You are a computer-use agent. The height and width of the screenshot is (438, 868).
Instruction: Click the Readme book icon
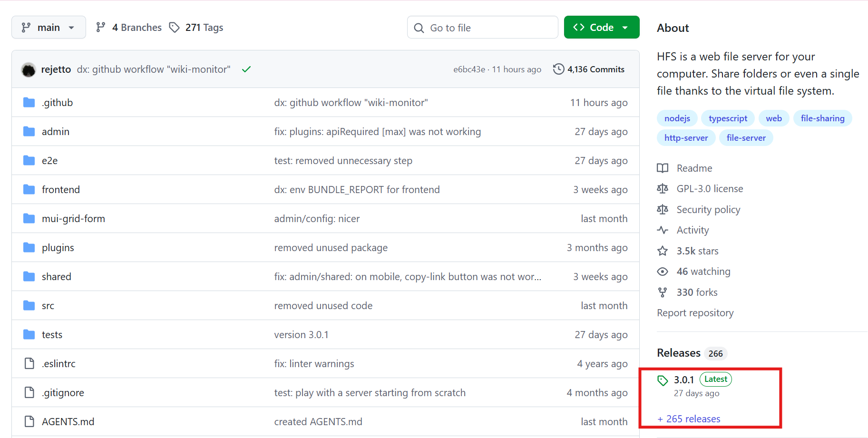663,168
